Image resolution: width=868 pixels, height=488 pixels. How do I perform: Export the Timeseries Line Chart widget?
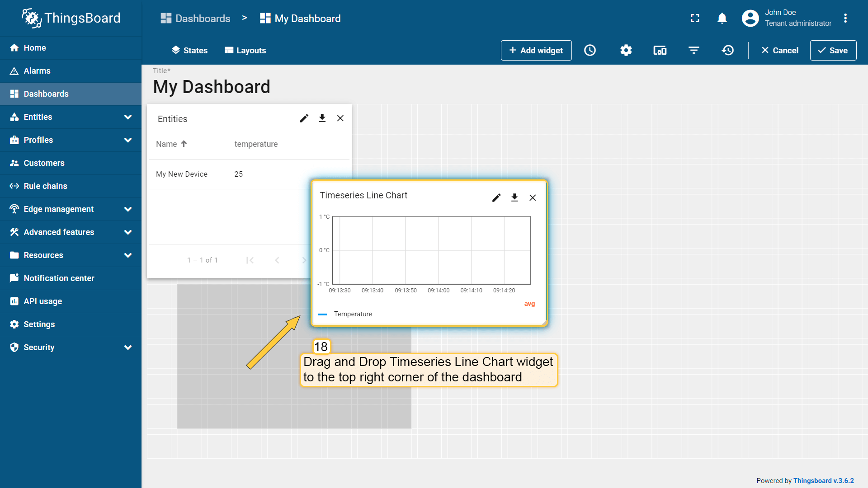click(514, 197)
